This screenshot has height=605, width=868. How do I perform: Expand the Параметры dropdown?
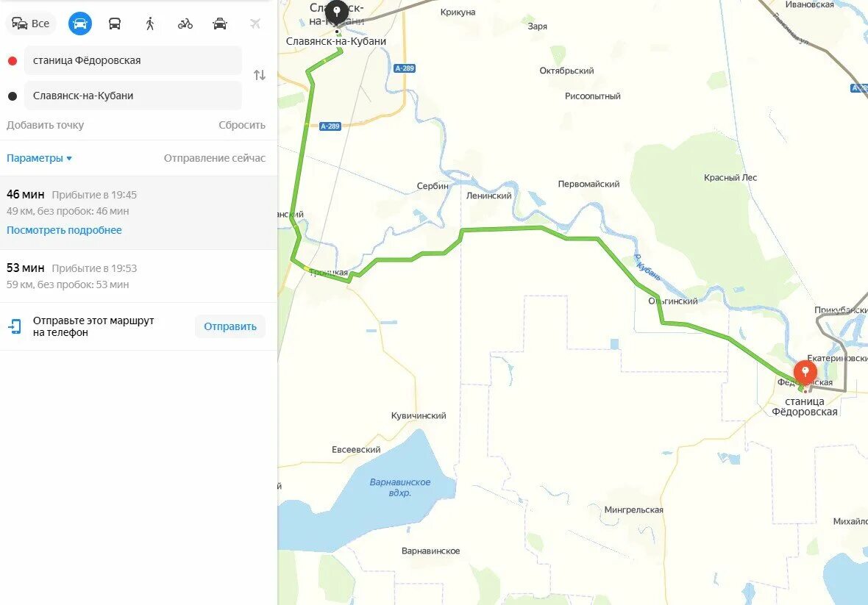39,158
